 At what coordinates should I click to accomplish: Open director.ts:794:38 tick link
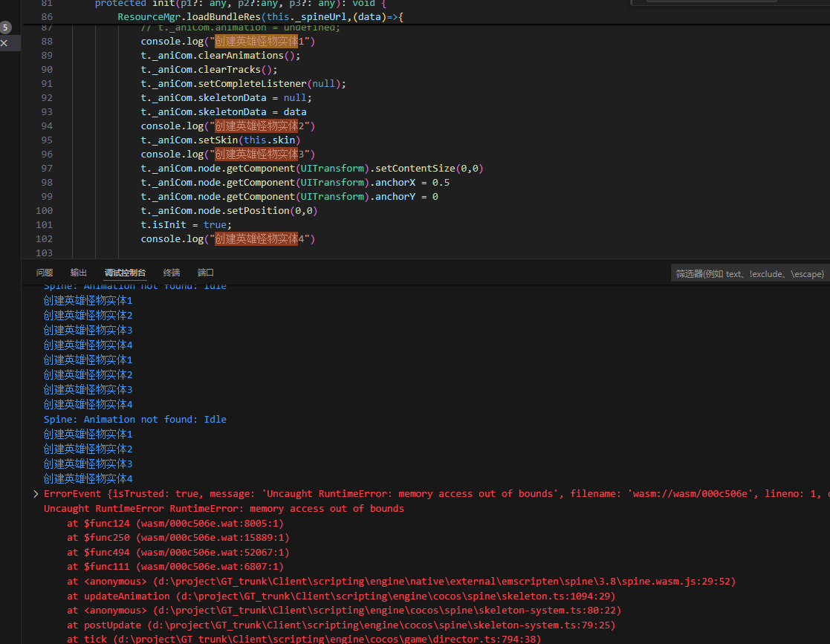pyautogui.click(x=327, y=639)
